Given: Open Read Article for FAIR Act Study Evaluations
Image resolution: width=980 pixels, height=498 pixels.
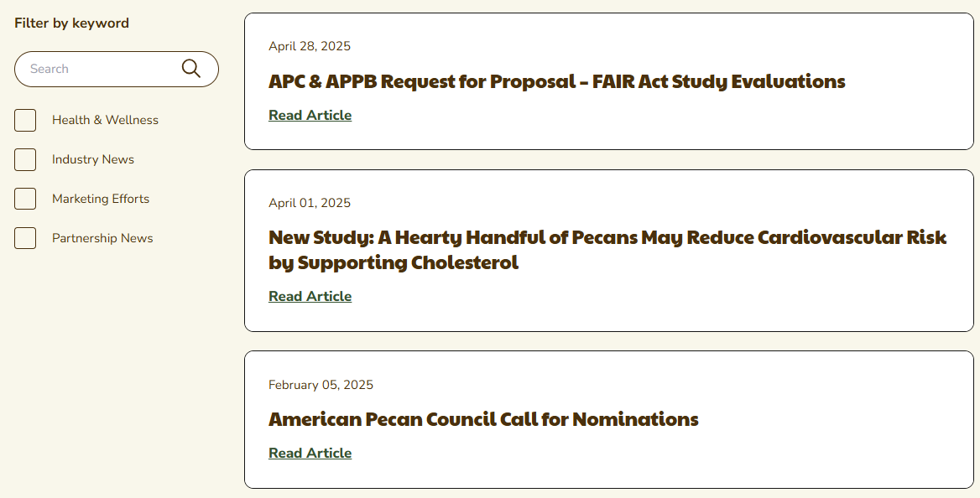Looking at the screenshot, I should (x=310, y=115).
